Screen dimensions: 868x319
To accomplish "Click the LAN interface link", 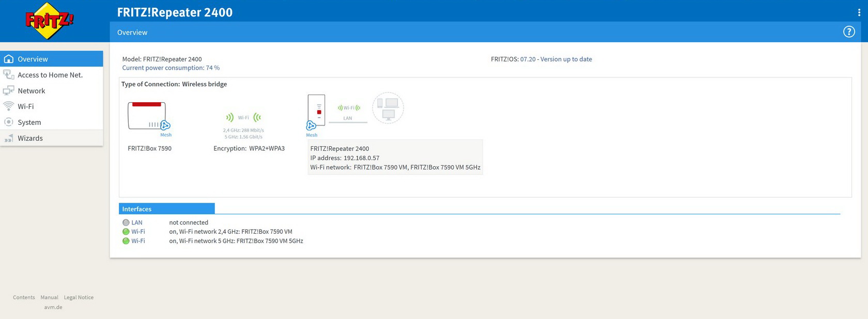I will [137, 222].
